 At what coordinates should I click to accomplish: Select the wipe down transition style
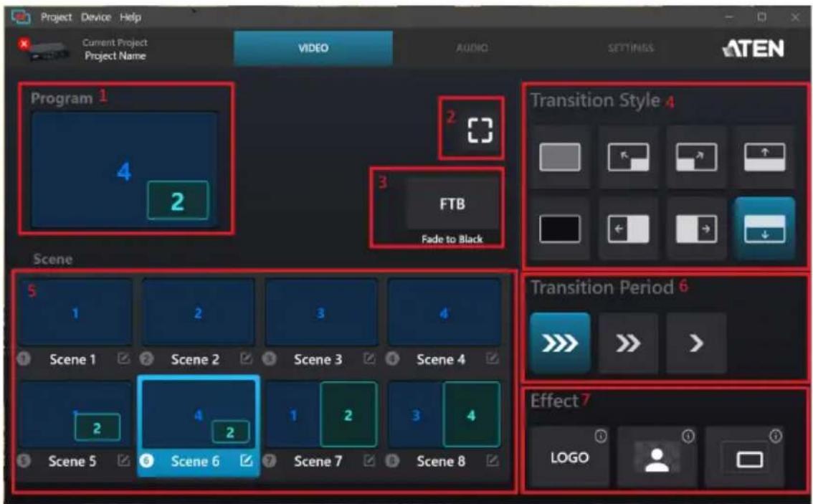pyautogui.click(x=765, y=229)
